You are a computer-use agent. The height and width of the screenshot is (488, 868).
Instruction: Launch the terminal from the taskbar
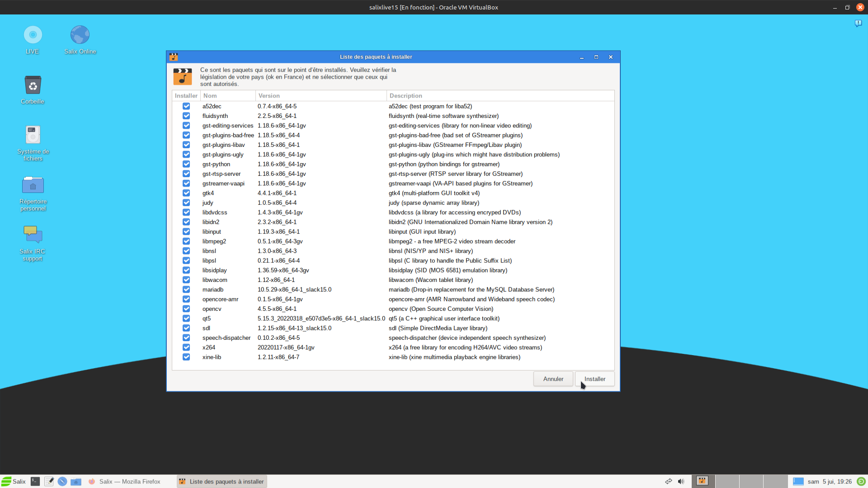coord(35,482)
